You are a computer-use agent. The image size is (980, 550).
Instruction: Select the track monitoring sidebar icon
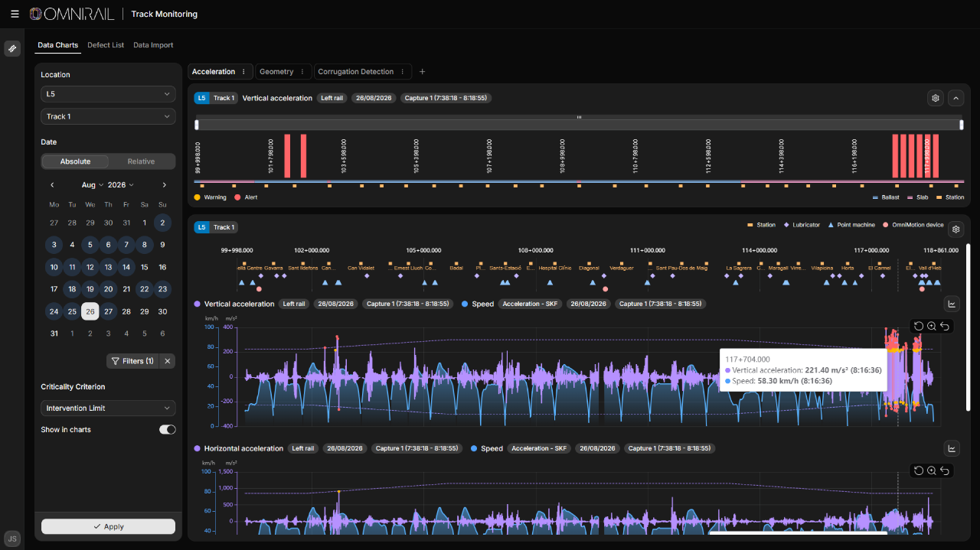(12, 48)
